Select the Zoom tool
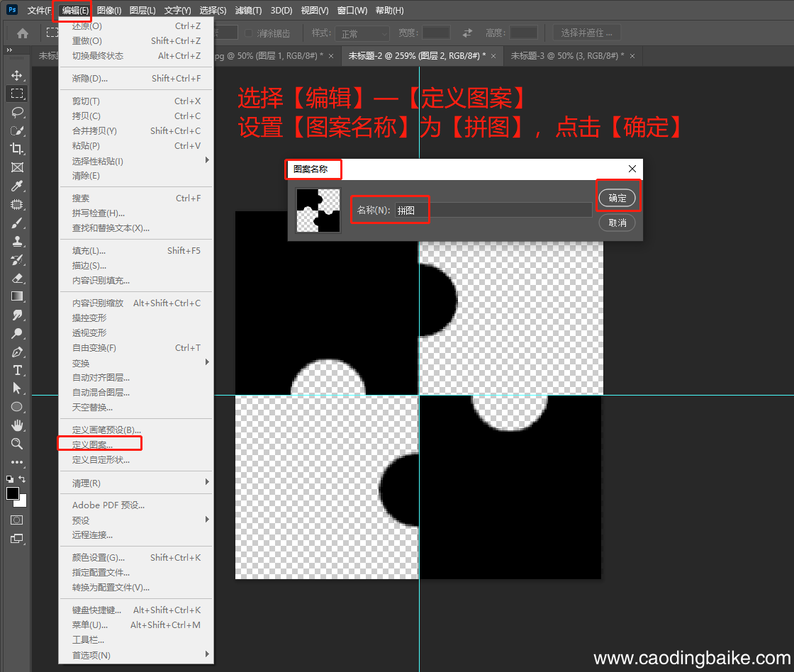 (17, 444)
